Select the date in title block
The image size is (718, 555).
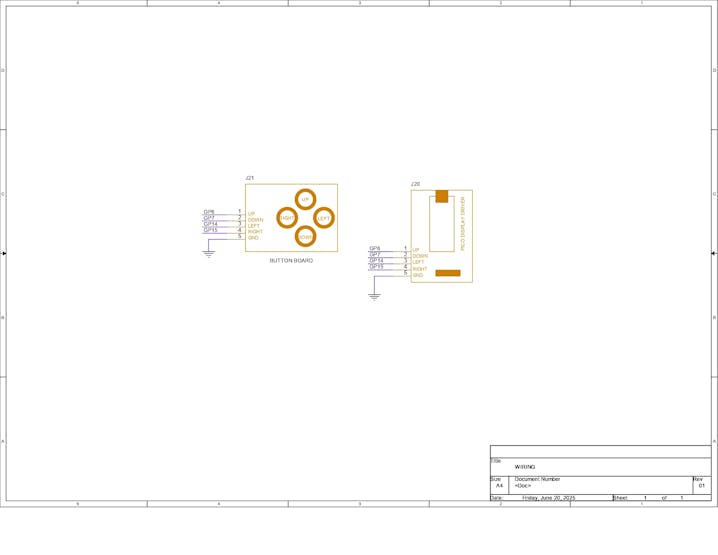click(549, 498)
